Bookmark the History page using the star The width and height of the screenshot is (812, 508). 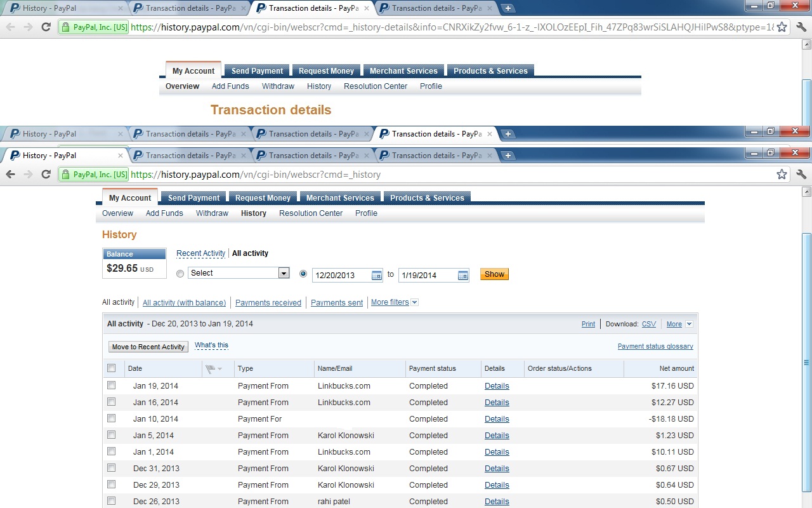[x=782, y=175]
